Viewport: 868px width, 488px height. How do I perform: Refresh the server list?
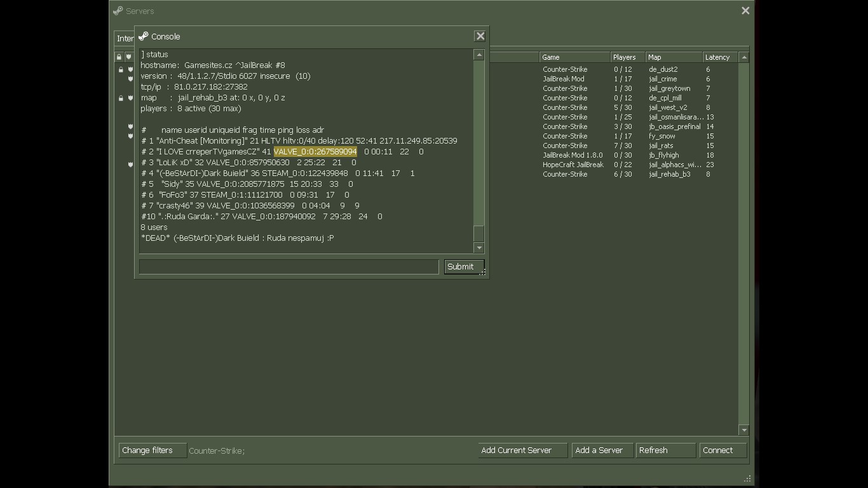666,451
